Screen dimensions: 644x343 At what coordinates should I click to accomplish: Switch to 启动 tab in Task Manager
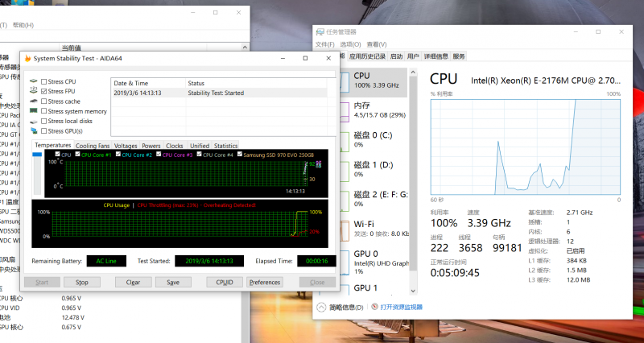pos(396,56)
